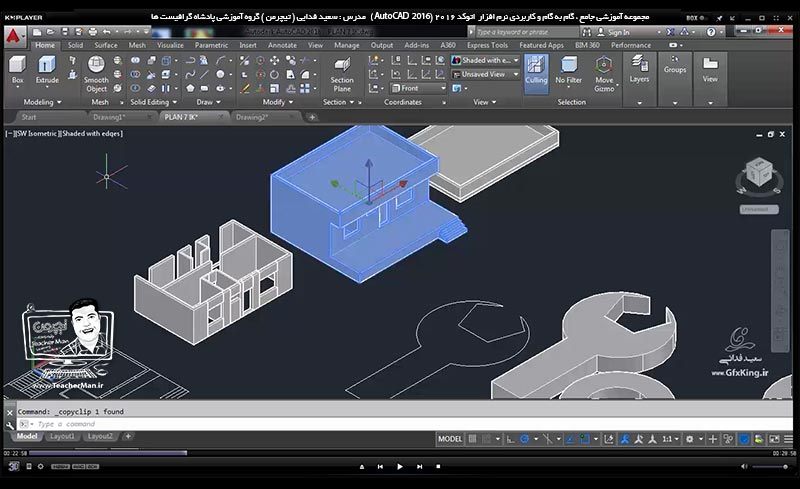Click the Save icon in quick access toolbar
The height and width of the screenshot is (489, 800).
pyautogui.click(x=65, y=32)
